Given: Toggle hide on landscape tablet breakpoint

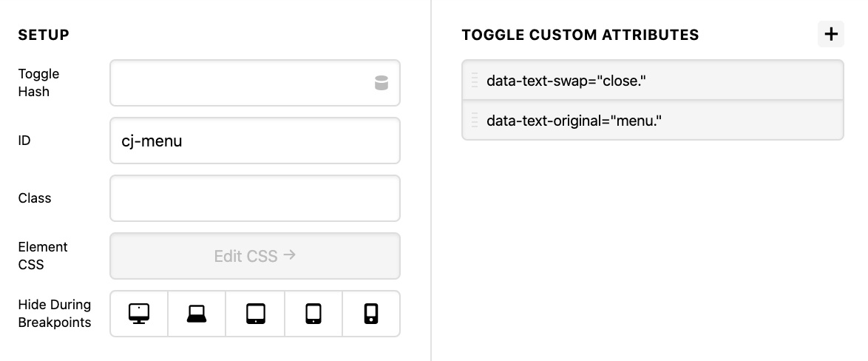Looking at the screenshot, I should [255, 314].
